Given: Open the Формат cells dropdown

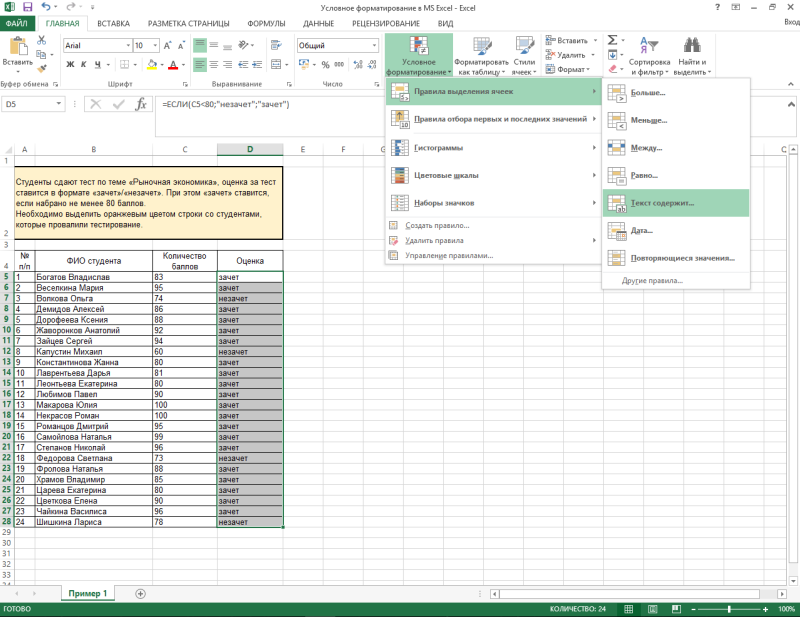Looking at the screenshot, I should point(568,69).
